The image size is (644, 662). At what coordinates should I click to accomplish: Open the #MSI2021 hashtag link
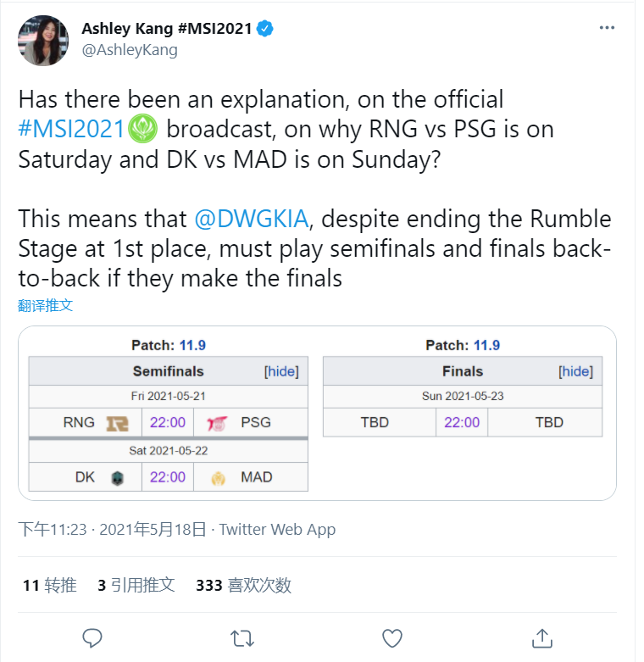[71, 129]
